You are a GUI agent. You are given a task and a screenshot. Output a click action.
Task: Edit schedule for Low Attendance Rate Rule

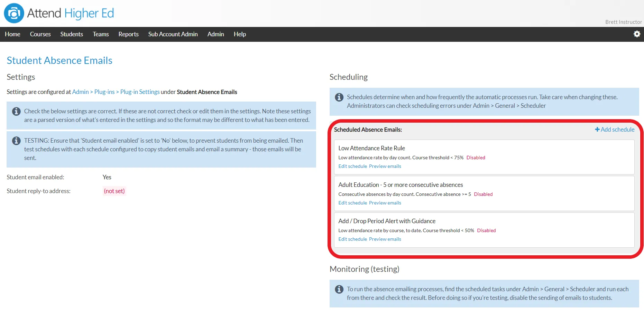coord(352,166)
